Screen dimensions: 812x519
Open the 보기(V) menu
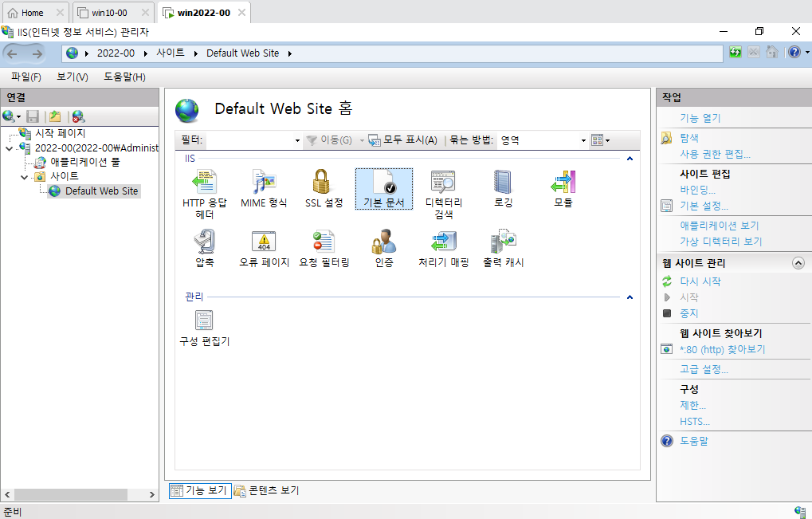72,77
